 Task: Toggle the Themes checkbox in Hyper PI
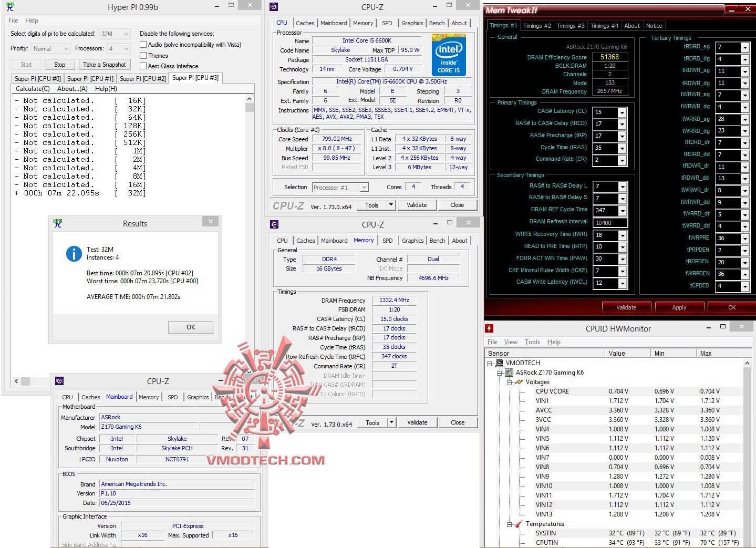pos(143,55)
